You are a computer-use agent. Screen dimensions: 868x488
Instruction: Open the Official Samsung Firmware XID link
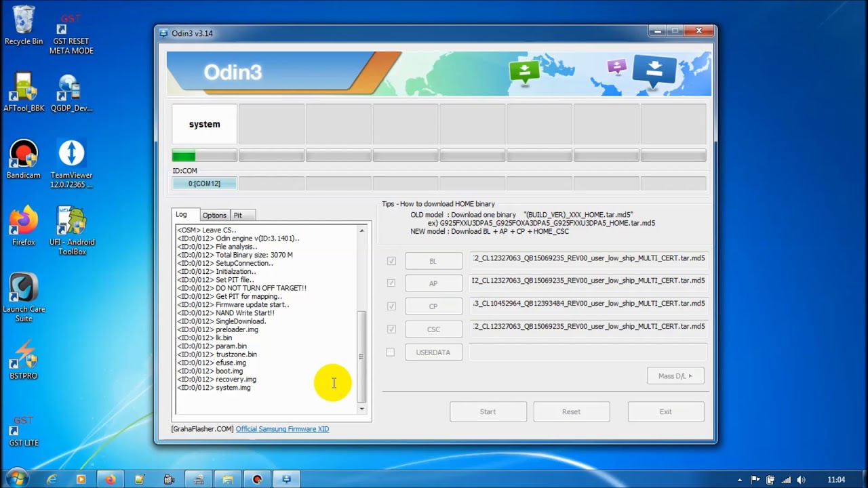282,429
